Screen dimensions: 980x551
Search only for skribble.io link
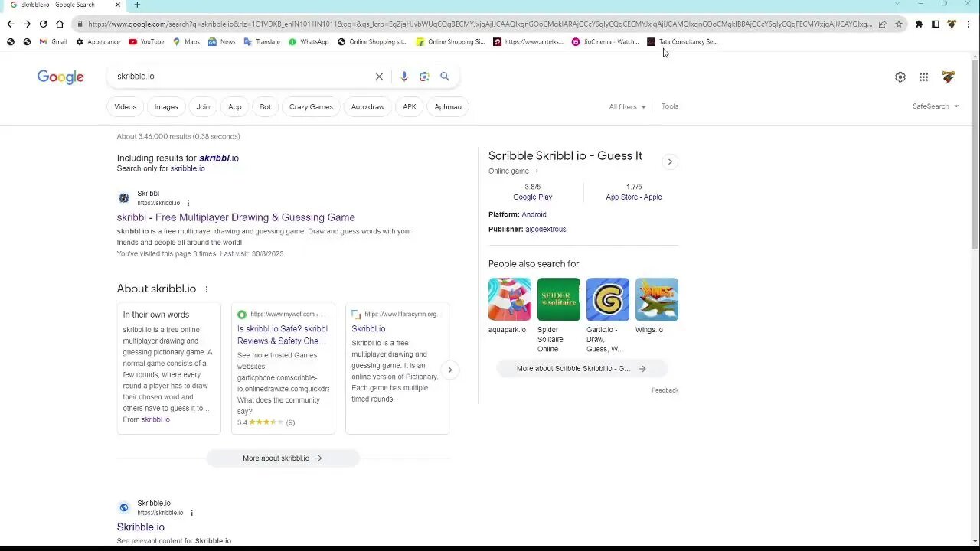pyautogui.click(x=188, y=168)
